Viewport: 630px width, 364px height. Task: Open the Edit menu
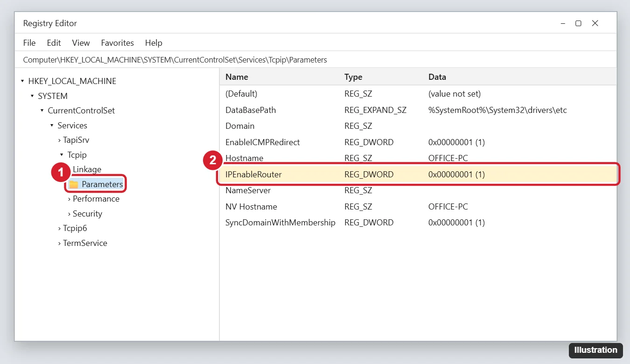[54, 42]
